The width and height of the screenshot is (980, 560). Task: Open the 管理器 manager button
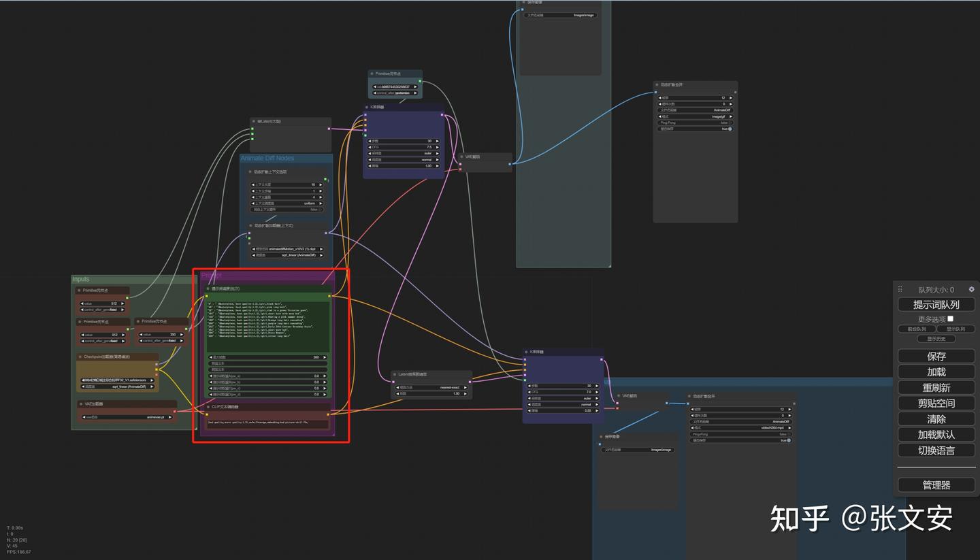click(x=936, y=485)
